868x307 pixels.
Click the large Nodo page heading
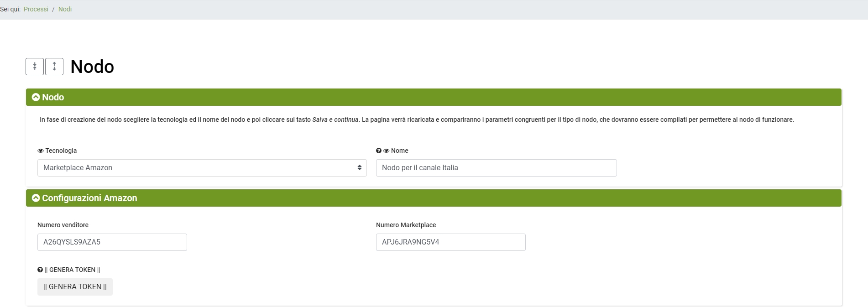(92, 67)
